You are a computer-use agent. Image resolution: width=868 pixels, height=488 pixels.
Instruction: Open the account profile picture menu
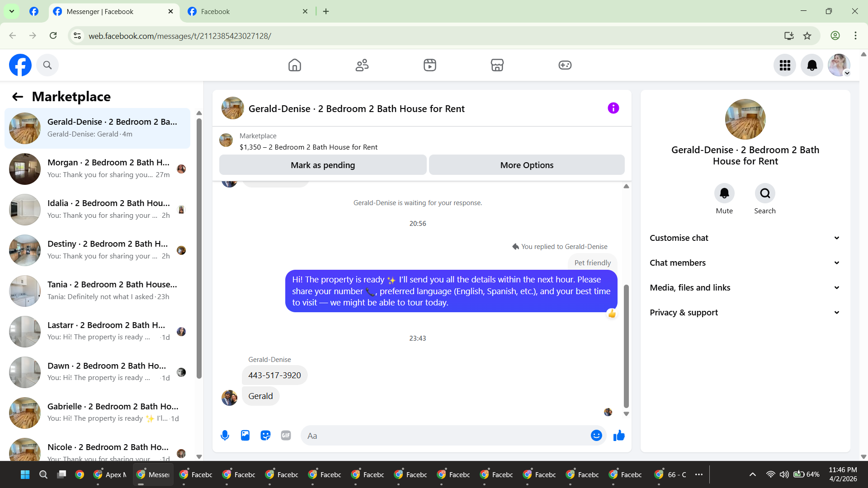839,65
